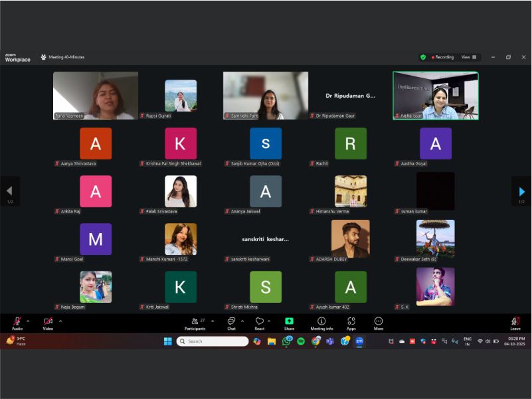
Task: Open the More options menu
Action: pos(379,322)
